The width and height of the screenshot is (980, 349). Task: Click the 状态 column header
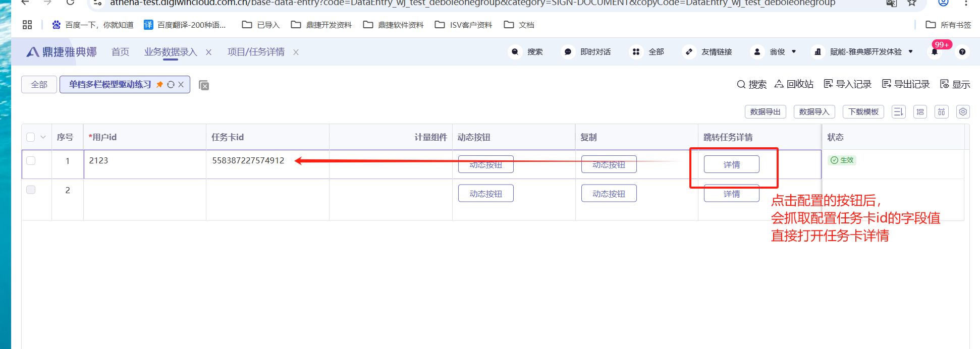pos(893,137)
